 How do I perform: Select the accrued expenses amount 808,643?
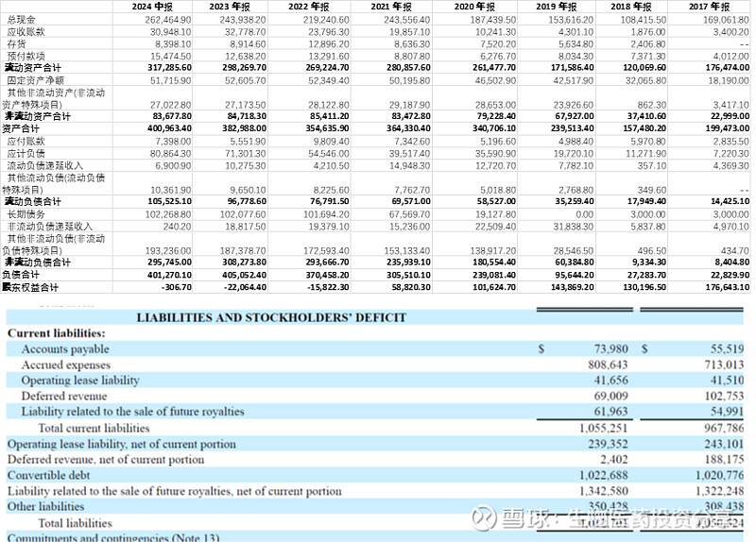[608, 364]
